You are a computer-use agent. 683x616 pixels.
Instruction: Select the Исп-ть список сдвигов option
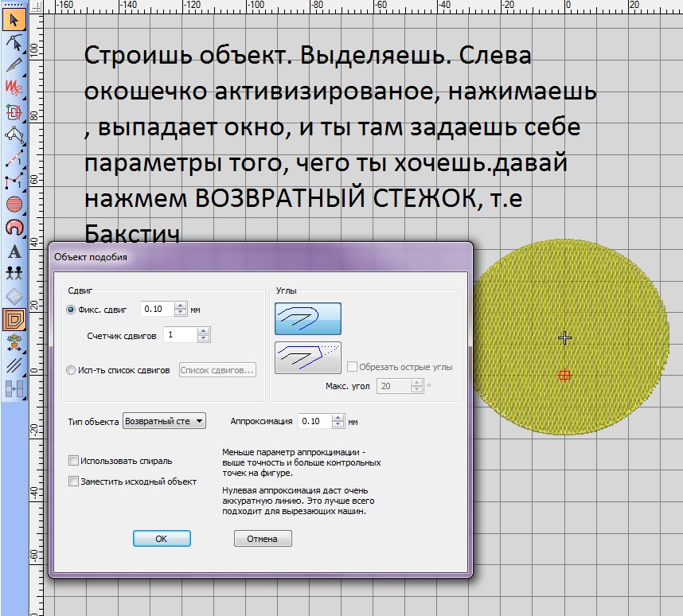pyautogui.click(x=72, y=370)
